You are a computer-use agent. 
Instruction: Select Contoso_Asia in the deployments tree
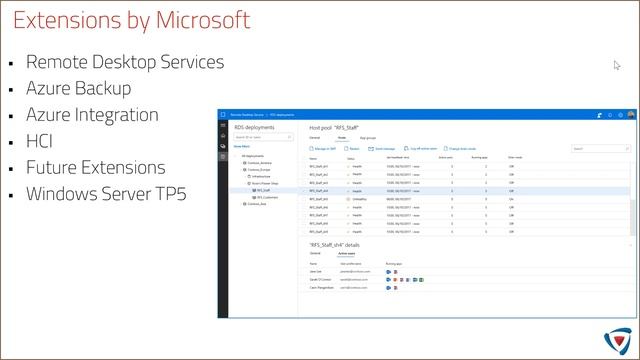(x=257, y=204)
